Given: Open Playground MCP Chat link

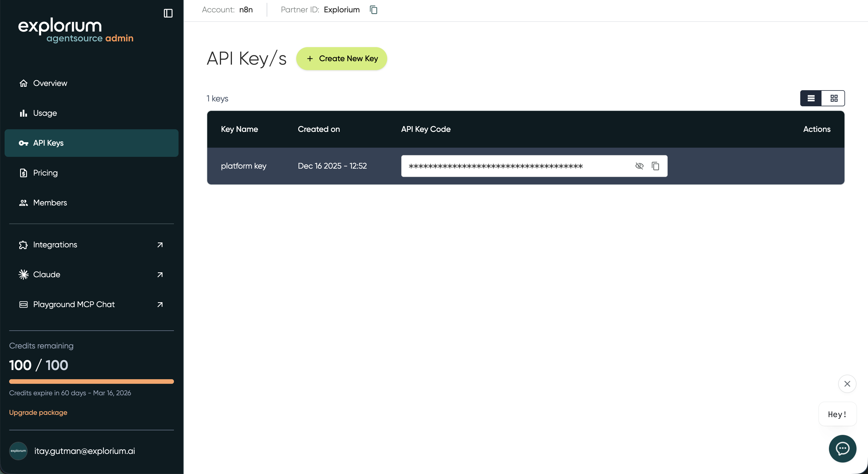Looking at the screenshot, I should coord(91,305).
